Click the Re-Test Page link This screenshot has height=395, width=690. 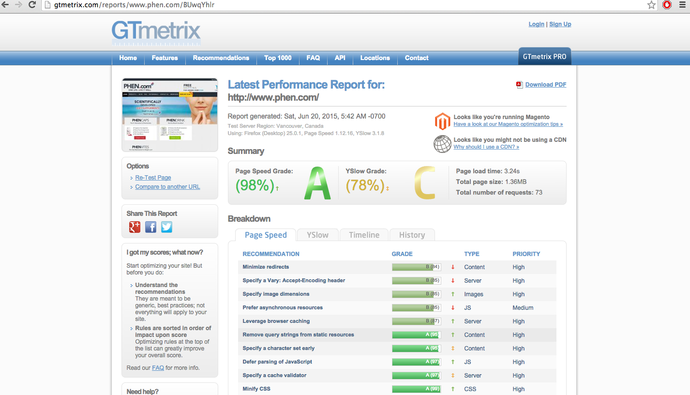pos(153,178)
